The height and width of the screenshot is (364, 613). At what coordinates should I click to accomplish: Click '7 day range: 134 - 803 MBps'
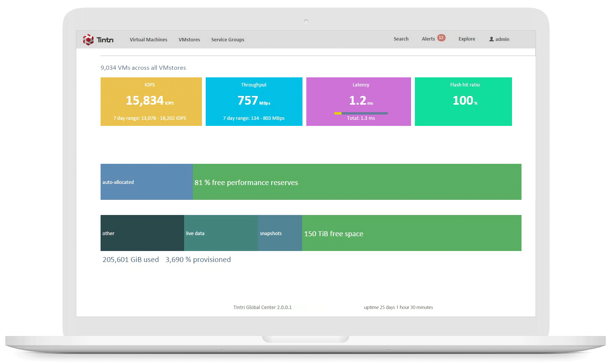tap(254, 118)
